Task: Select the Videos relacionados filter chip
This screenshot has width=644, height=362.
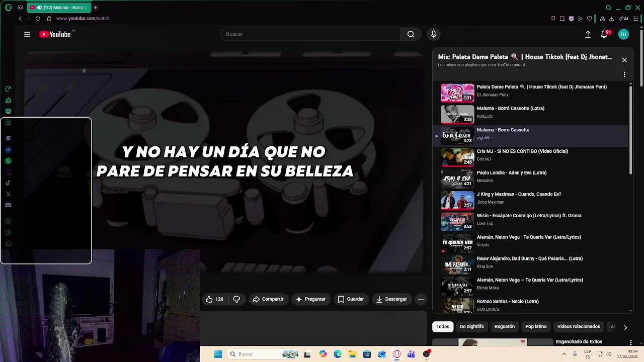Action: (x=579, y=327)
